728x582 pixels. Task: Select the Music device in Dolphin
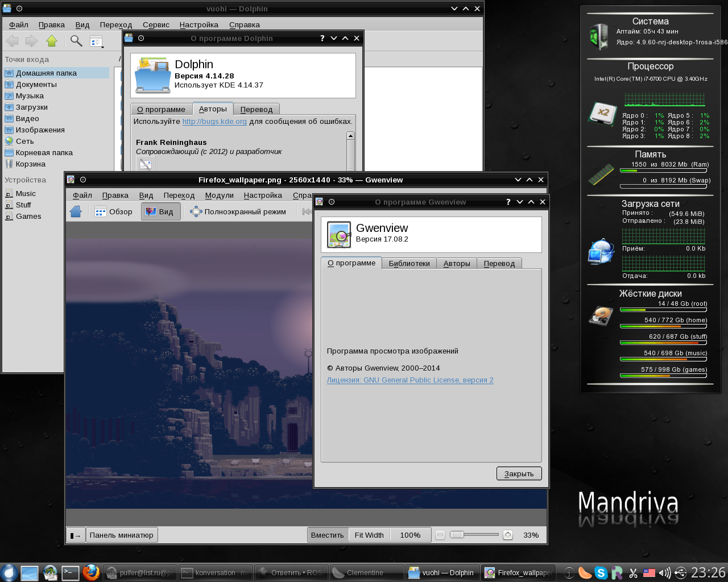point(34,193)
